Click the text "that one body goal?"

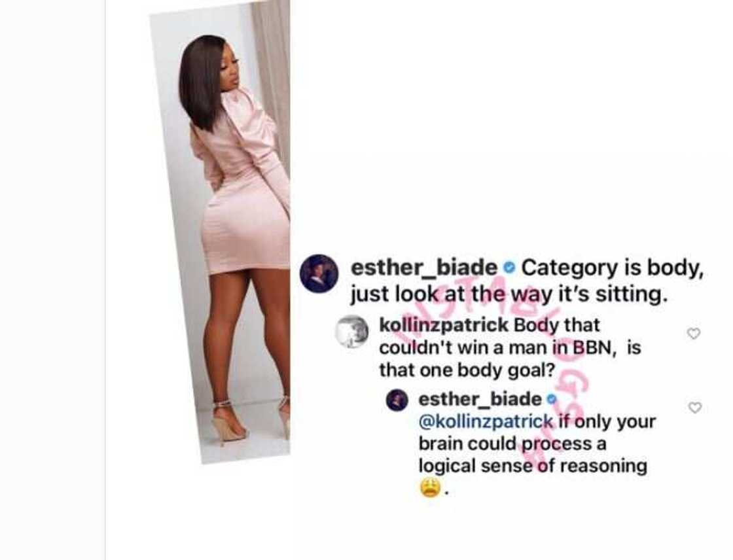[x=467, y=370]
